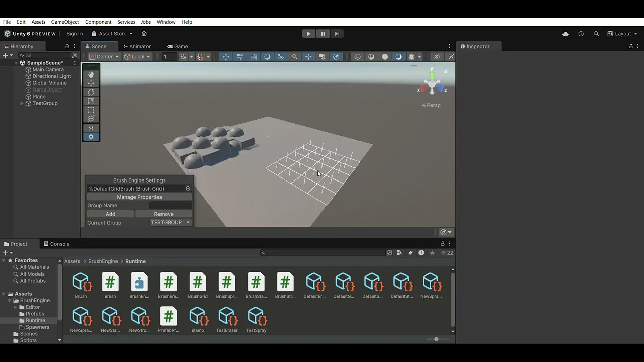
Task: Open the Local rotation dropdown
Action: coord(138,57)
